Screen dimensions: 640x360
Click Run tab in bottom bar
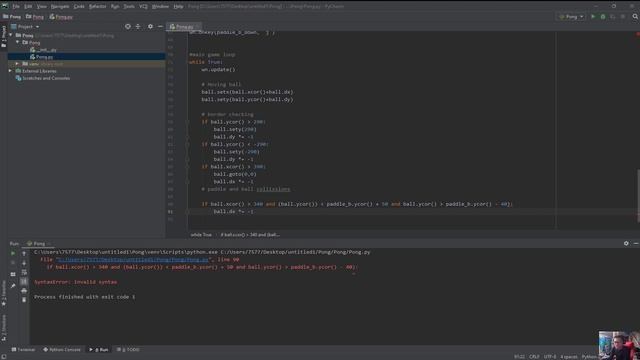[99, 350]
